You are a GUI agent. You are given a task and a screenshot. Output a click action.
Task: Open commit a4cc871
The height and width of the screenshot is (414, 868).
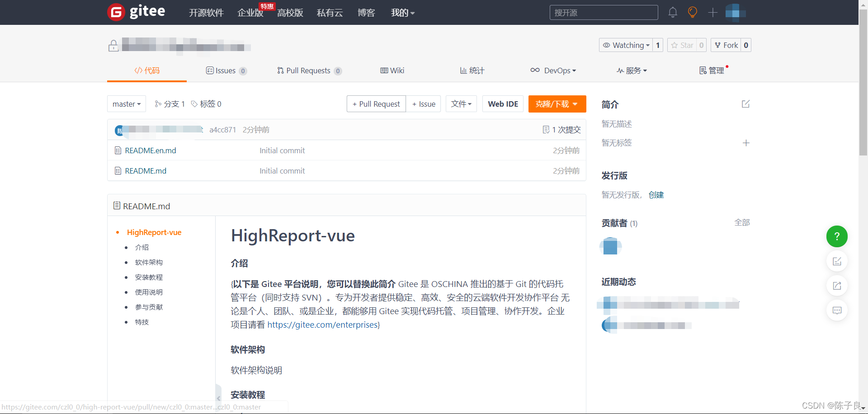tap(223, 130)
